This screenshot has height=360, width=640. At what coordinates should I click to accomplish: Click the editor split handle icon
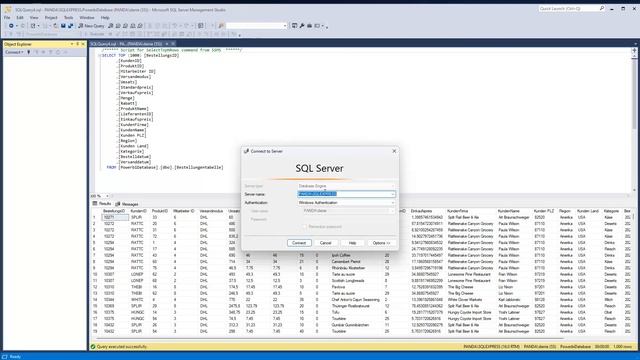coord(634,50)
